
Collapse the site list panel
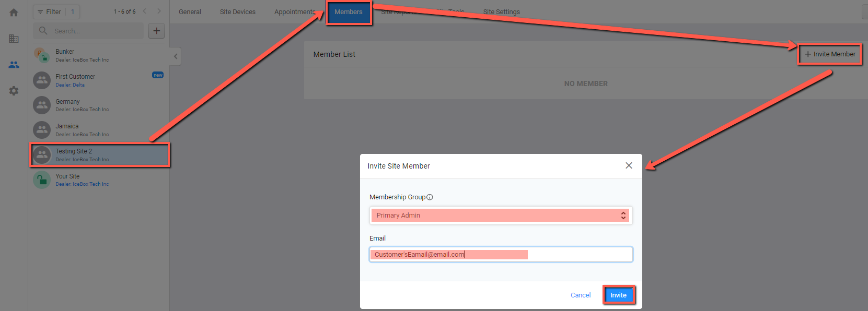click(x=176, y=56)
